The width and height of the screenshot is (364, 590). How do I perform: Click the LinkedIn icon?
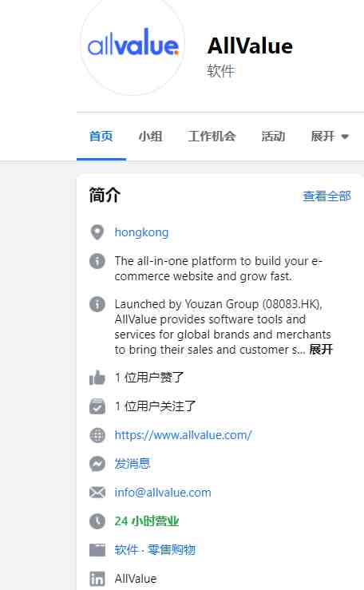pyautogui.click(x=97, y=578)
